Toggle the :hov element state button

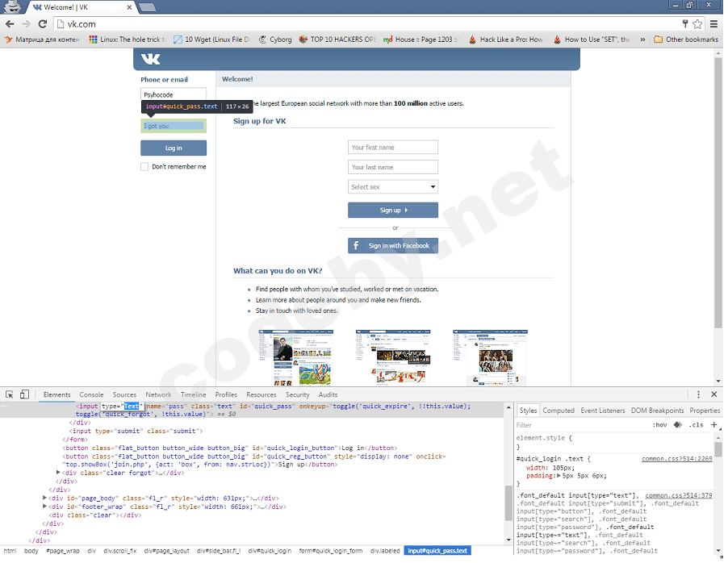tap(659, 425)
